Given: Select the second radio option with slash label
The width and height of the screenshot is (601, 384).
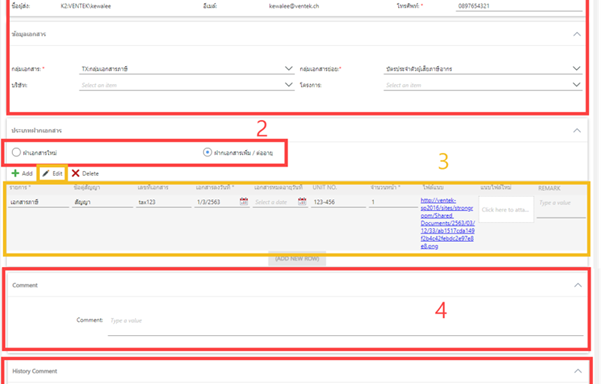Looking at the screenshot, I should pyautogui.click(x=207, y=152).
